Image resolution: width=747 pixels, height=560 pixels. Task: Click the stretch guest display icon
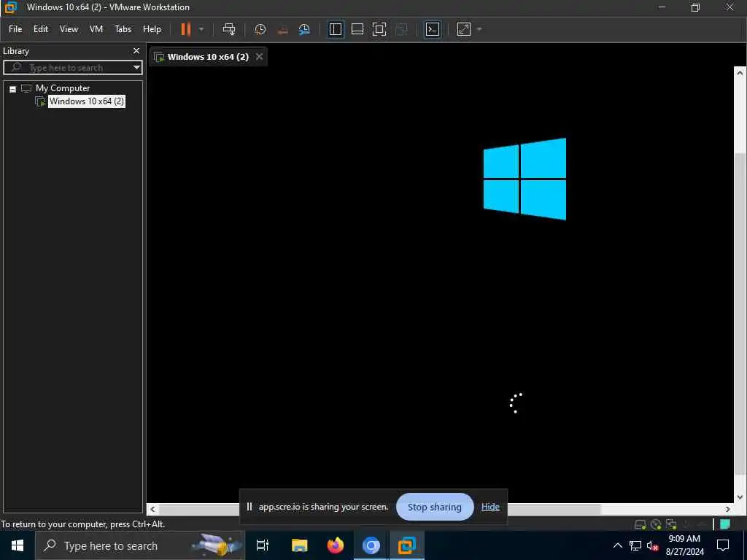tap(463, 29)
